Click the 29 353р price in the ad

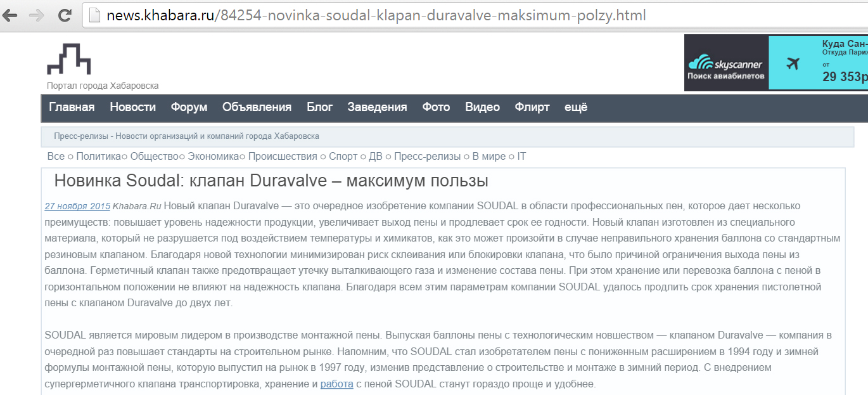[845, 77]
